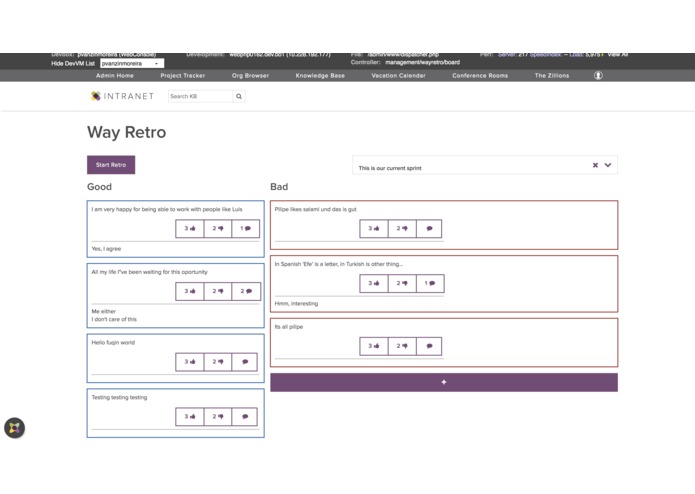This screenshot has height=494, width=695.
Task: Click the search magnifier icon
Action: [239, 96]
